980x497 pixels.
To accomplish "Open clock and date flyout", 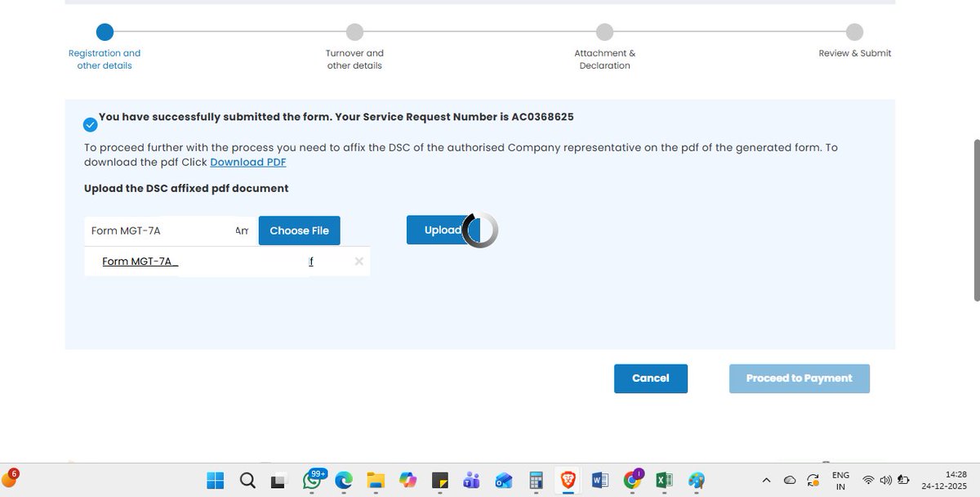I will point(944,481).
